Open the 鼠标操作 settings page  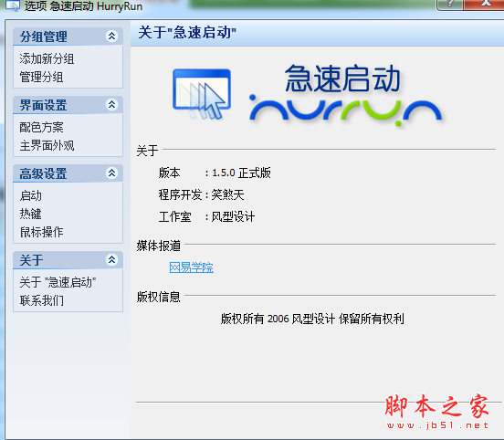pos(41,232)
